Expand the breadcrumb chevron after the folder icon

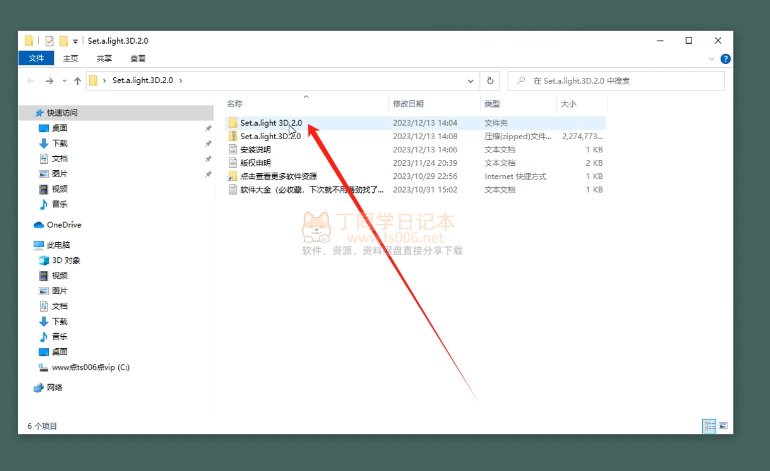tap(104, 81)
